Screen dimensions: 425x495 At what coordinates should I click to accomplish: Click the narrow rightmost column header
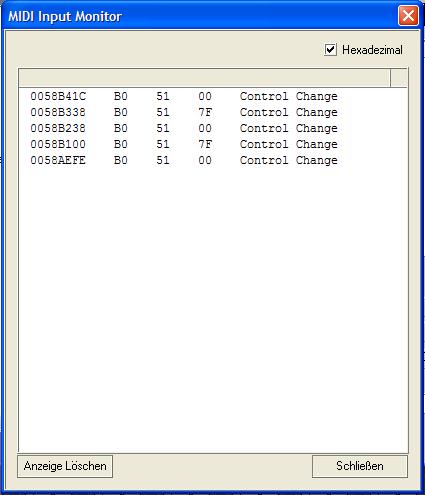click(399, 78)
